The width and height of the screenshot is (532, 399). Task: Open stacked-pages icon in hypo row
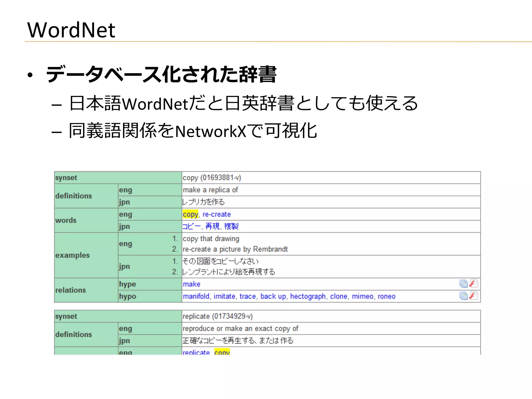[463, 296]
